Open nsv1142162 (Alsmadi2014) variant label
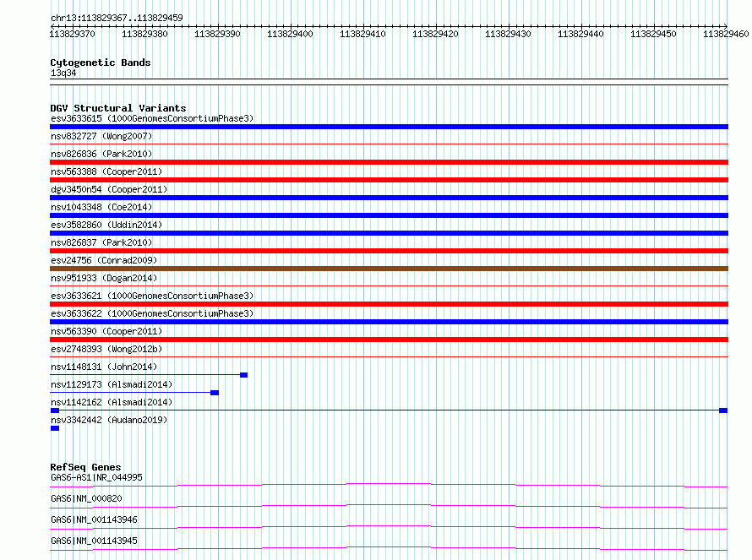 tap(112, 402)
